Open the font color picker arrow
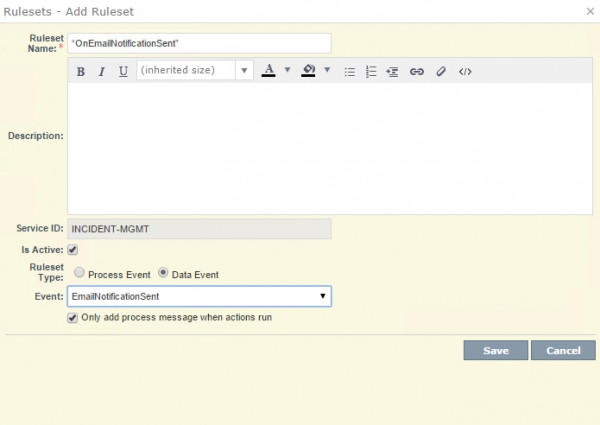This screenshot has width=600, height=425. [287, 70]
